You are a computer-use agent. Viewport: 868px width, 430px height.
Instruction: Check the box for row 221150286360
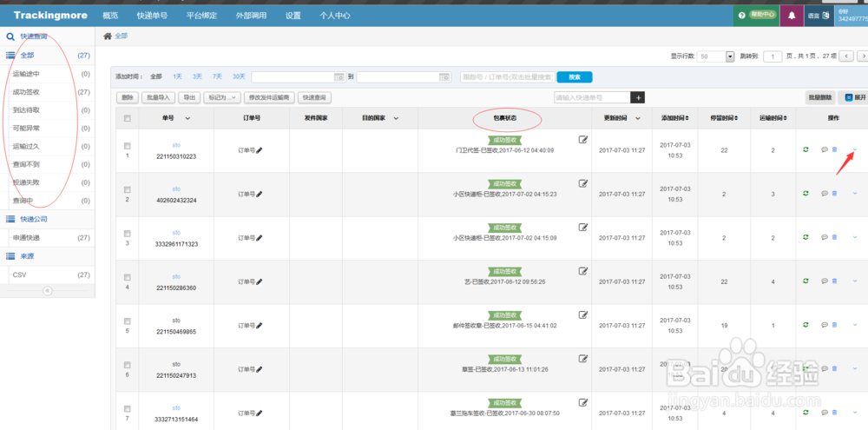tap(128, 277)
